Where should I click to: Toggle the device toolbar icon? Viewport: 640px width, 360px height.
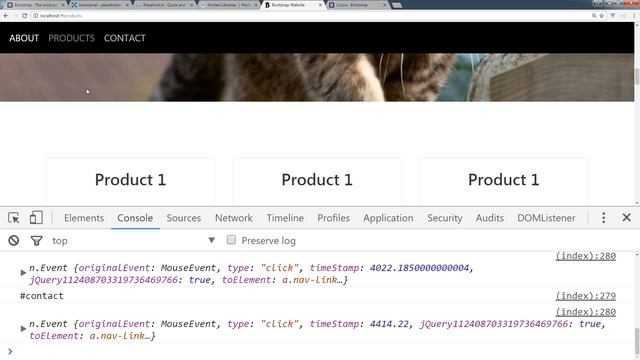click(x=36, y=218)
